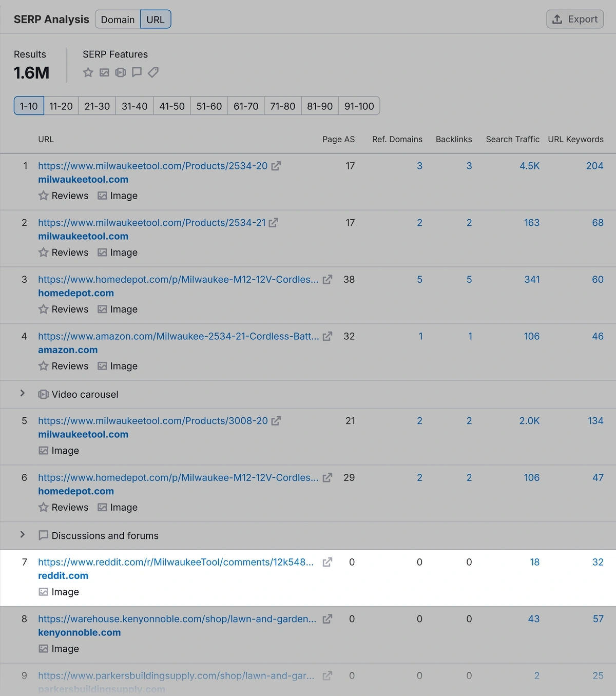Viewport: 616px width, 696px height.
Task: Open external link icon for Products/2534-21
Action: pos(274,223)
